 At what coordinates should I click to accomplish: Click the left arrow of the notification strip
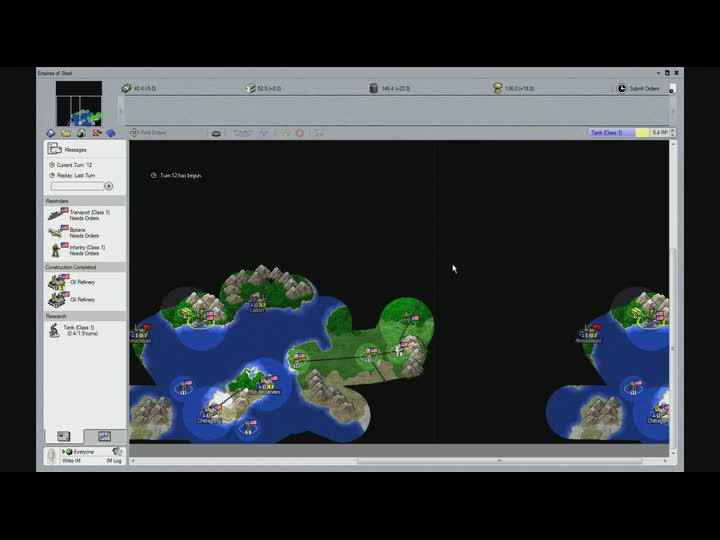click(122, 111)
